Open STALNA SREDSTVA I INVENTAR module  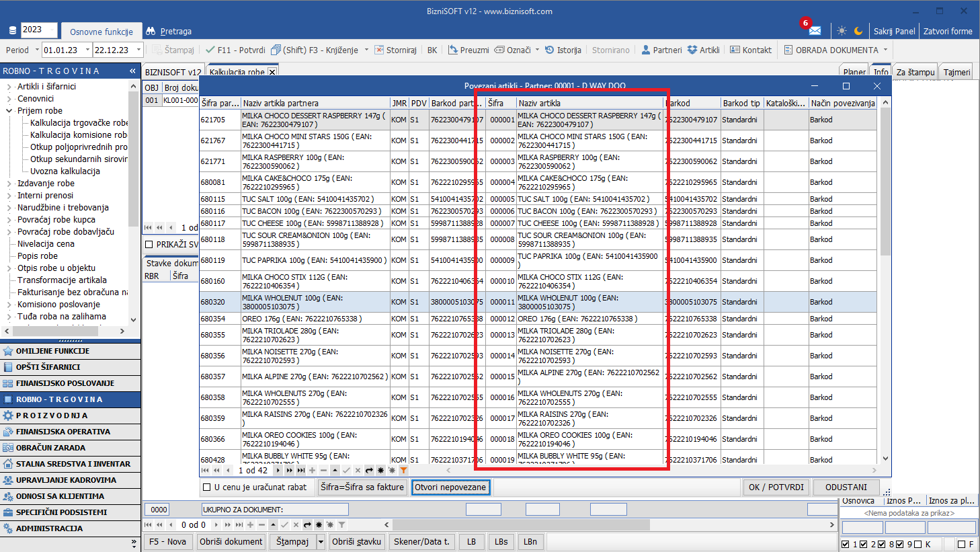pyautogui.click(x=71, y=464)
